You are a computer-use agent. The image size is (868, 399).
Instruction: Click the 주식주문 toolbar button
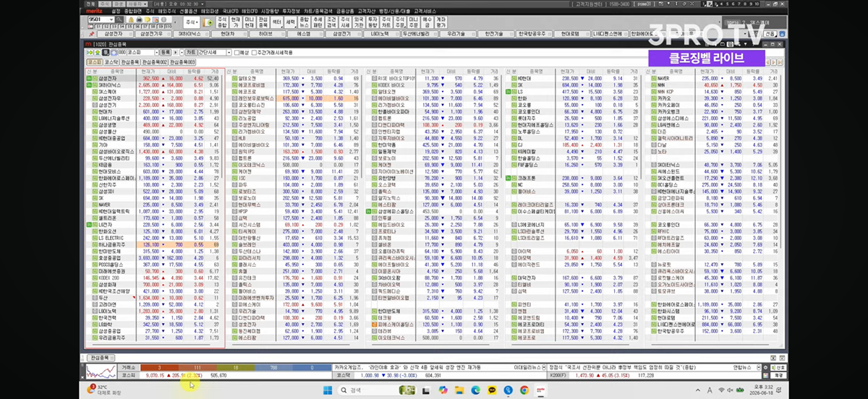(400, 22)
